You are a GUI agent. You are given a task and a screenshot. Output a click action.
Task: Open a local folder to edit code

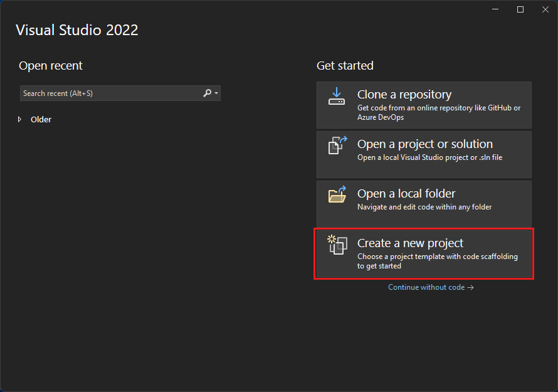click(424, 203)
